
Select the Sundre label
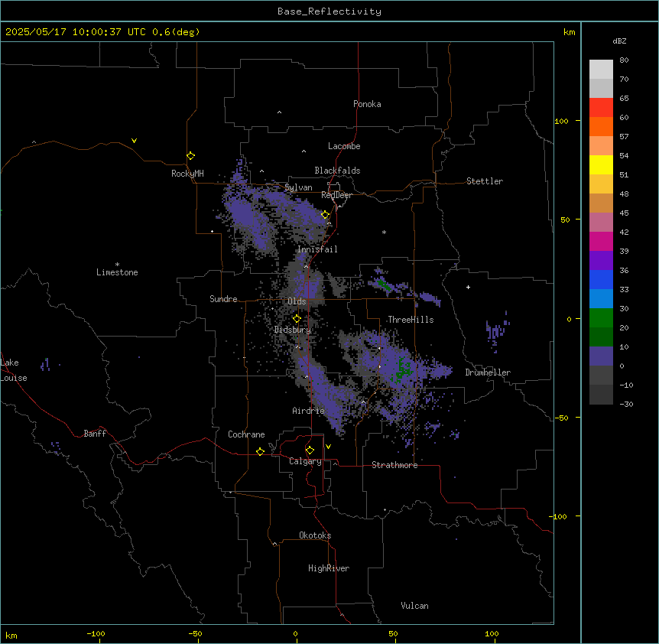coord(223,299)
